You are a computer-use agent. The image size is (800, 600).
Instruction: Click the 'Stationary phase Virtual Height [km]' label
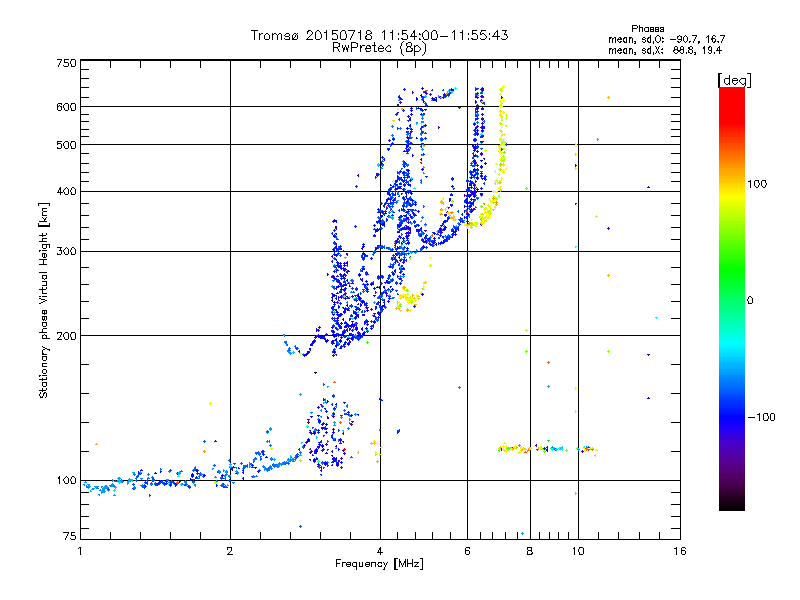click(44, 300)
